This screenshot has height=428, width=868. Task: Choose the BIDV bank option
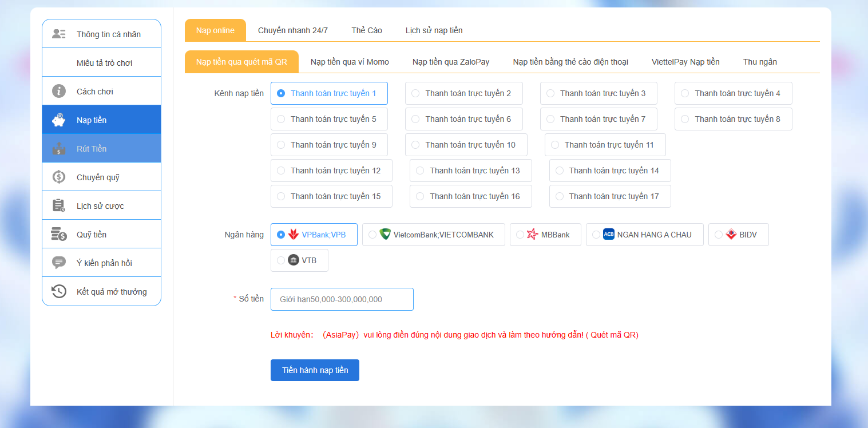click(738, 235)
